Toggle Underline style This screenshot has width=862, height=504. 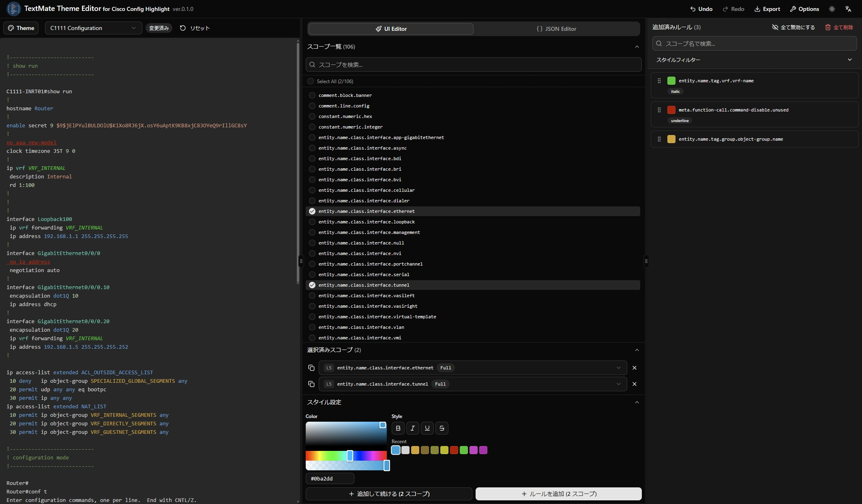click(427, 428)
